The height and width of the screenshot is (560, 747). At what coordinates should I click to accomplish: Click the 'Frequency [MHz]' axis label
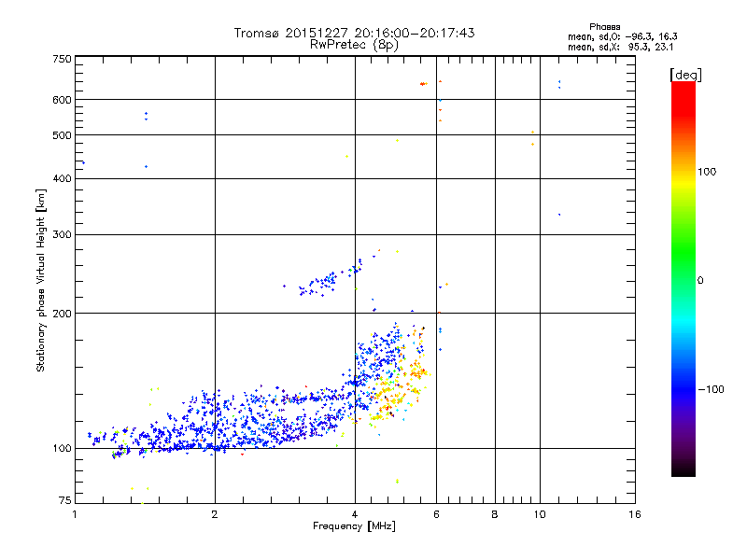tap(354, 526)
